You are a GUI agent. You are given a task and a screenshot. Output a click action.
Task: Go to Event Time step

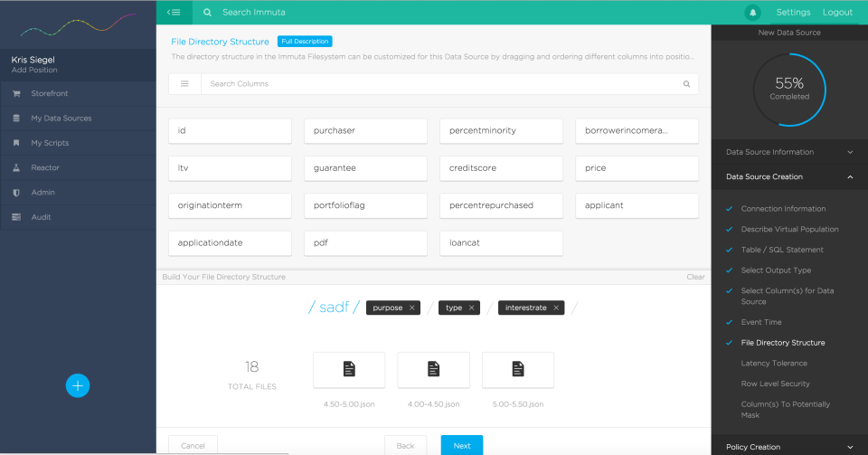click(x=760, y=322)
